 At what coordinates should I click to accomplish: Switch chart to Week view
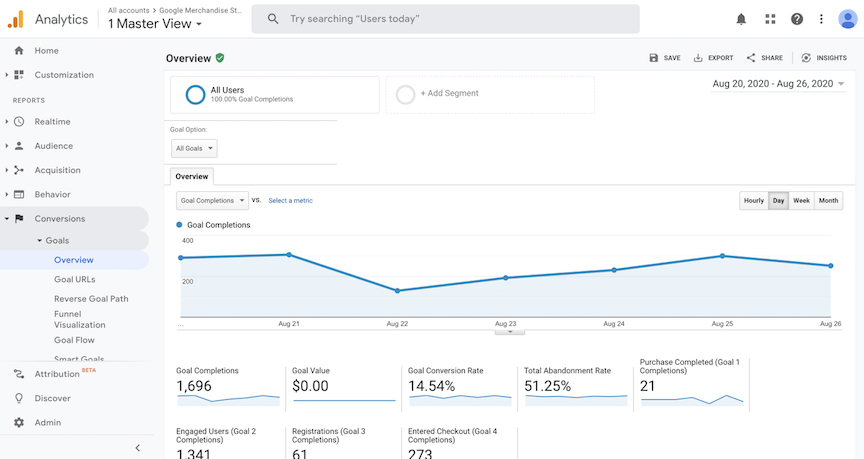pos(801,201)
